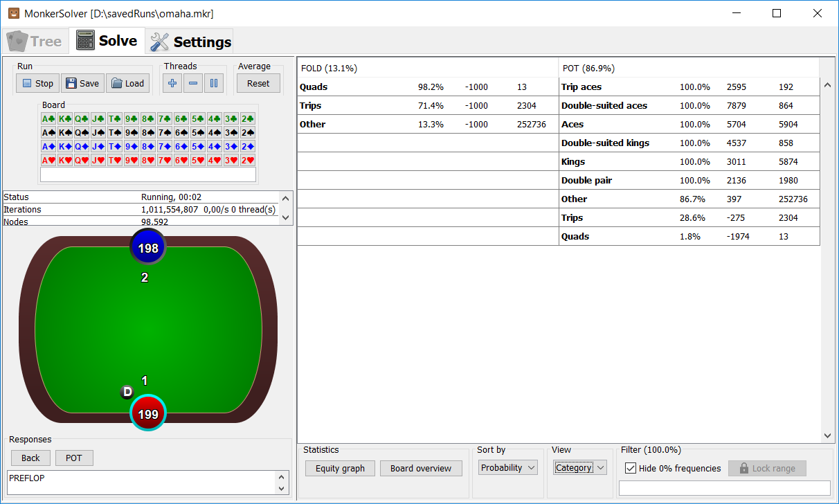
Task: Open the FOLD (13.1%) column header
Action: pos(428,68)
